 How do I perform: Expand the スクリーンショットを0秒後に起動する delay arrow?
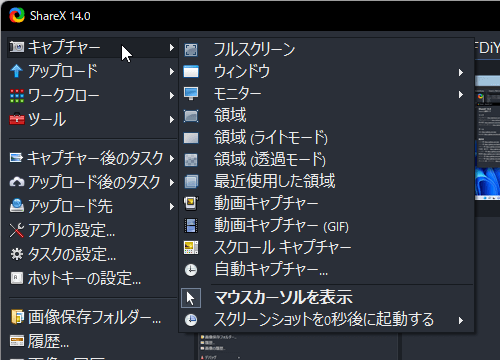click(x=461, y=321)
